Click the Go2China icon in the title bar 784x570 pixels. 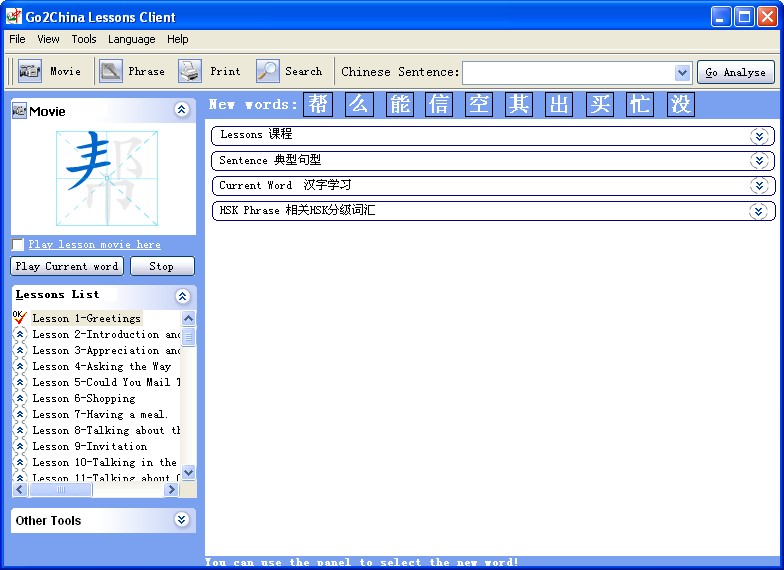coord(14,16)
